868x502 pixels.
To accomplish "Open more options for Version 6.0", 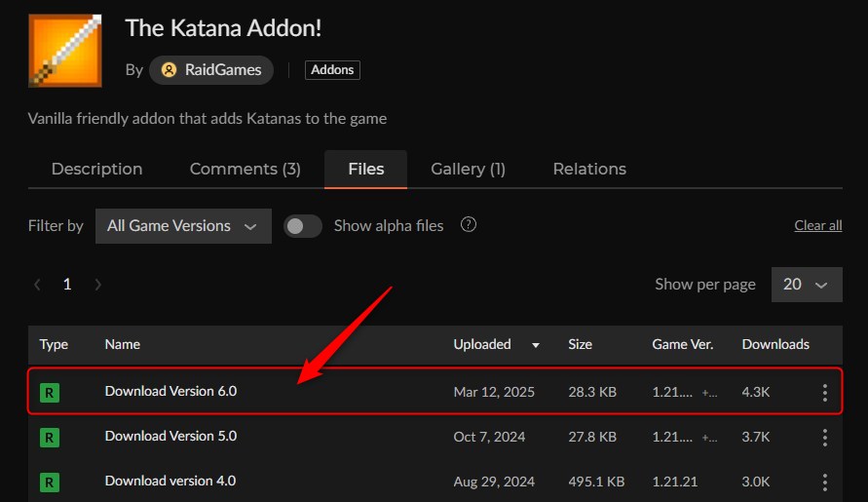I will (825, 393).
